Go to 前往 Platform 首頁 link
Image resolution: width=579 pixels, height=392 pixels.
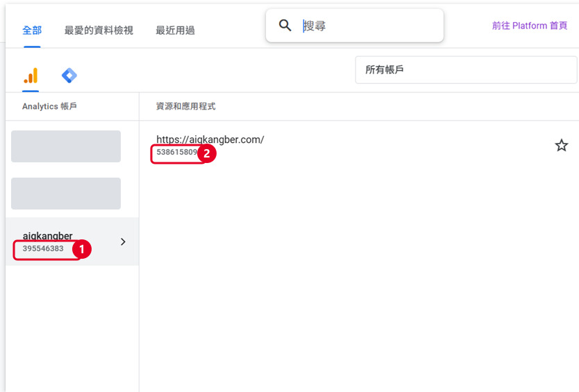[530, 26]
